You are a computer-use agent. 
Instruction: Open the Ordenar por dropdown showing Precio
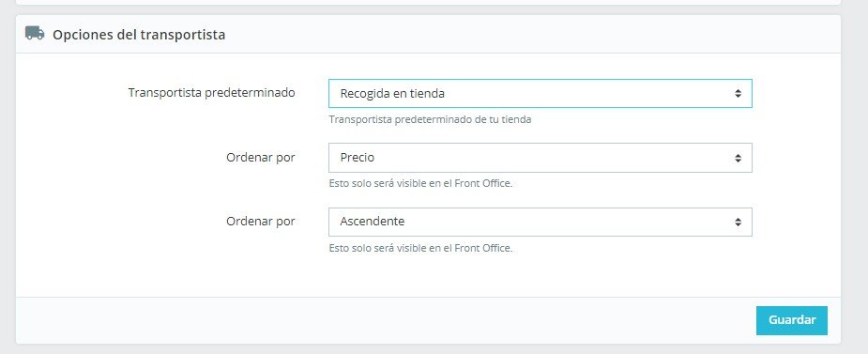[540, 158]
